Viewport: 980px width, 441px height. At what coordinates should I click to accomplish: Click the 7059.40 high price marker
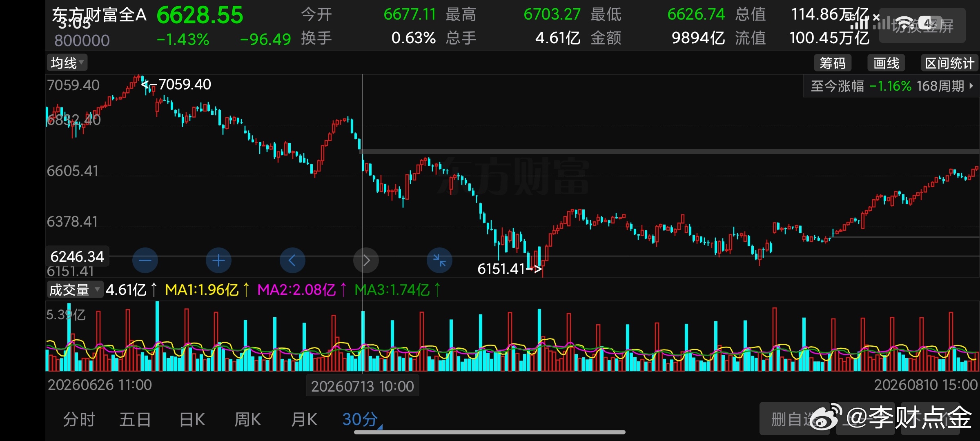[185, 85]
